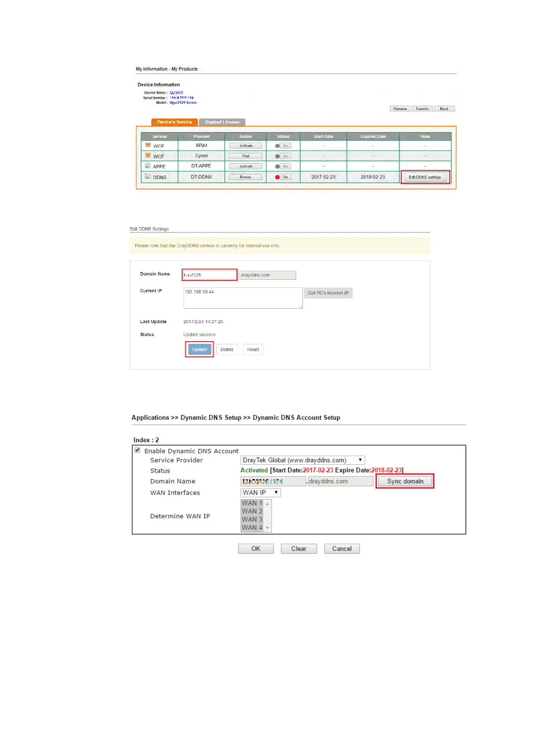Click the Cancel button
The width and height of the screenshot is (534, 756).
coord(342,549)
